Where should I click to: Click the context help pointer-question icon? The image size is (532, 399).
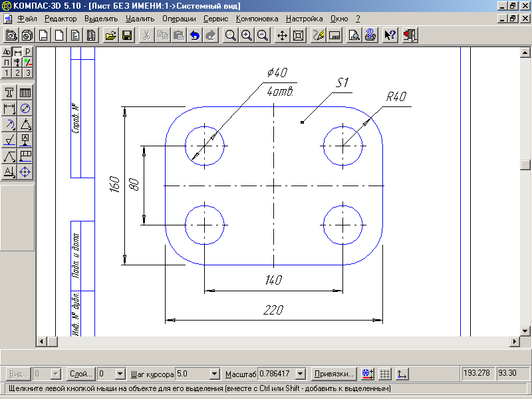point(390,35)
